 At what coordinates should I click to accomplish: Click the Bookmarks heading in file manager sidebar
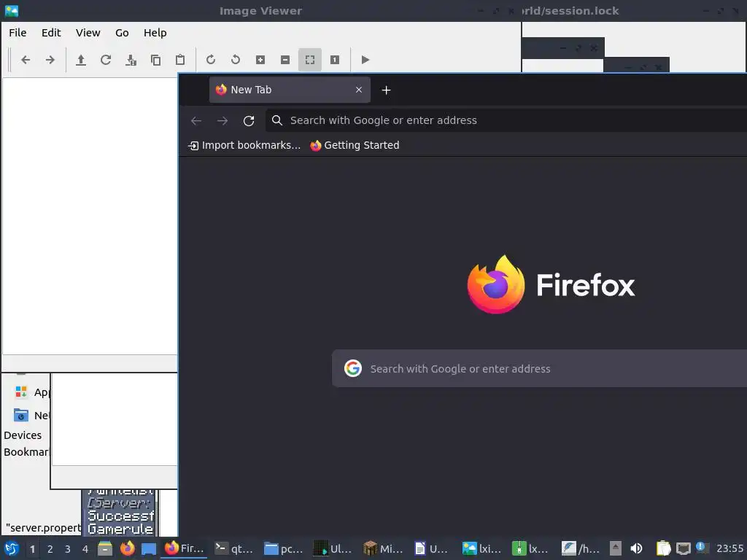pos(26,452)
